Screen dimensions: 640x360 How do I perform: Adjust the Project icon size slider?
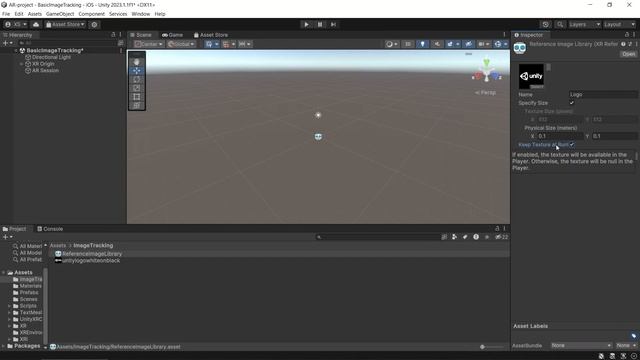click(491, 347)
